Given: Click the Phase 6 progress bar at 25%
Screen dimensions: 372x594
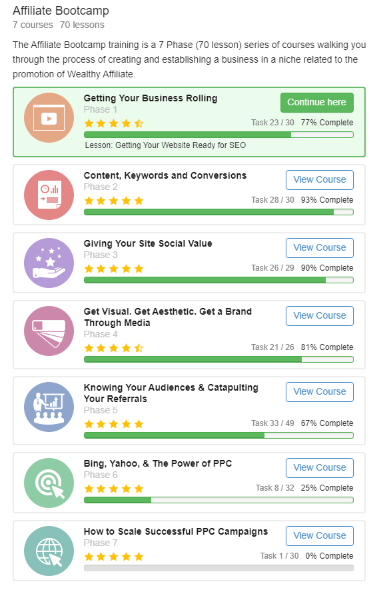Looking at the screenshot, I should [x=219, y=500].
